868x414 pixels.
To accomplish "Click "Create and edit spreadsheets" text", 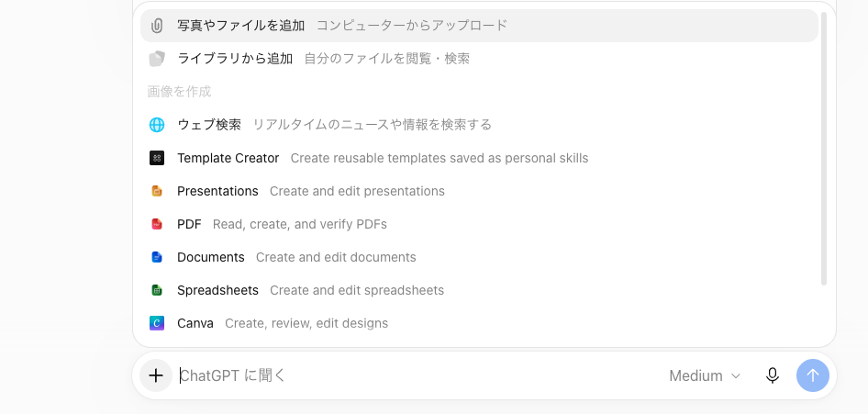I will [x=357, y=291].
